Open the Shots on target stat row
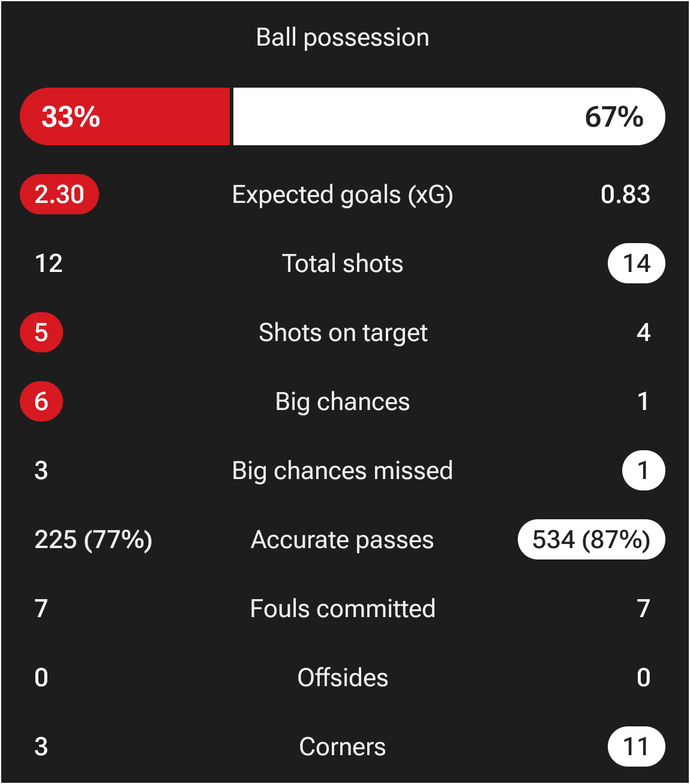Viewport: 690px width, 784px height. click(343, 333)
